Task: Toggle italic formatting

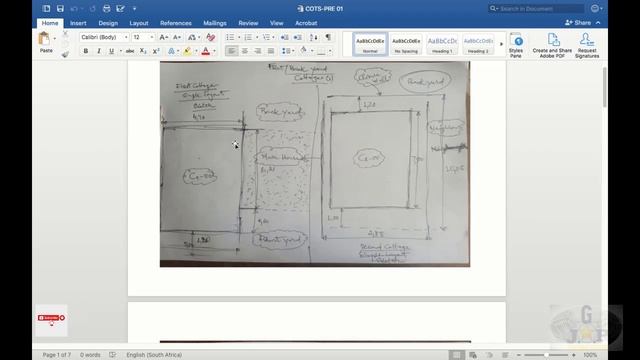Action: (x=98, y=51)
